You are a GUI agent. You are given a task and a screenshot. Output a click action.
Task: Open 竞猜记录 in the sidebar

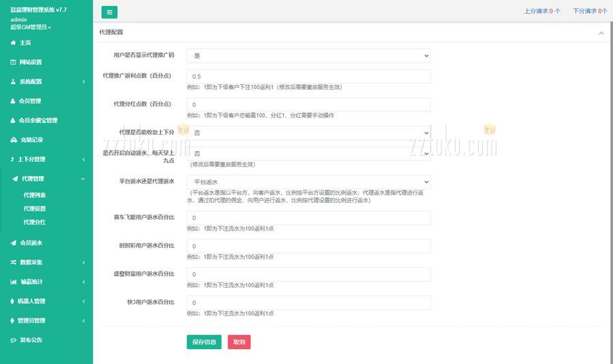[30, 139]
